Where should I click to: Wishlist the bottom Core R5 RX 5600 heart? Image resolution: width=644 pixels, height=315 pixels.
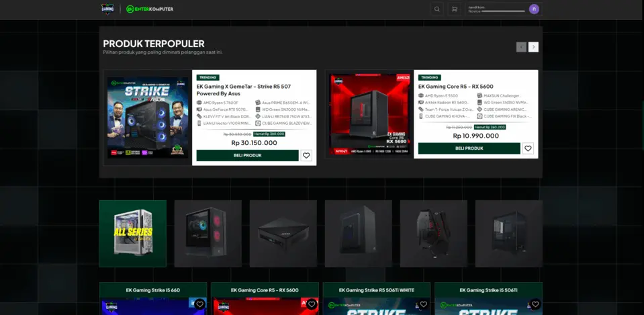(312, 304)
